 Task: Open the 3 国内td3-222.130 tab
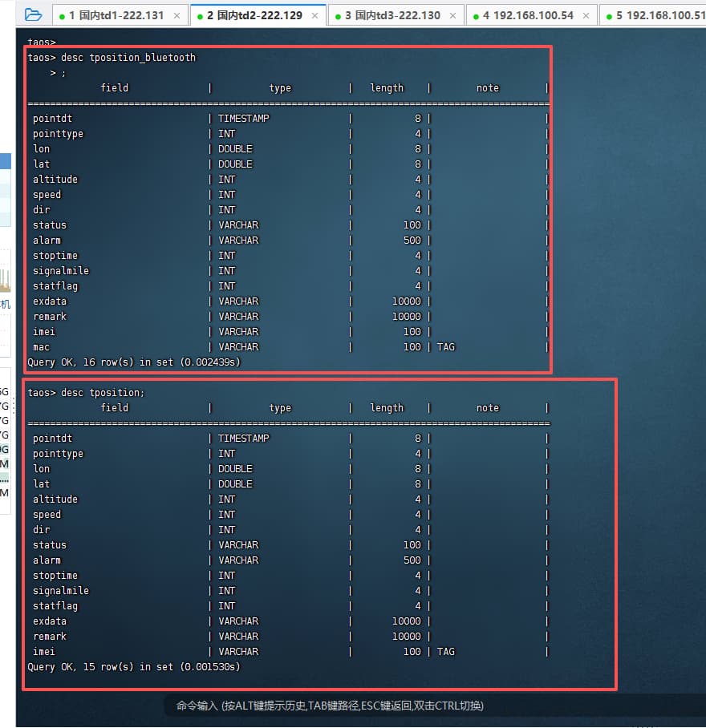pyautogui.click(x=392, y=15)
